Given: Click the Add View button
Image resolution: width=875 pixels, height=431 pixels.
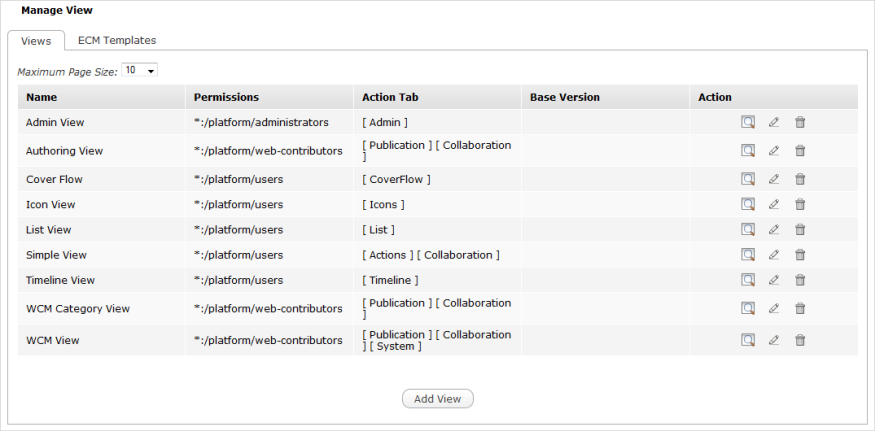Looking at the screenshot, I should click(x=437, y=399).
